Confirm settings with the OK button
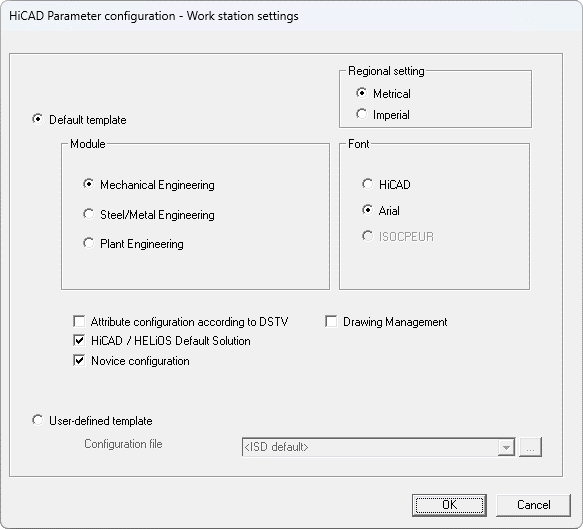This screenshot has width=583, height=529. [449, 505]
